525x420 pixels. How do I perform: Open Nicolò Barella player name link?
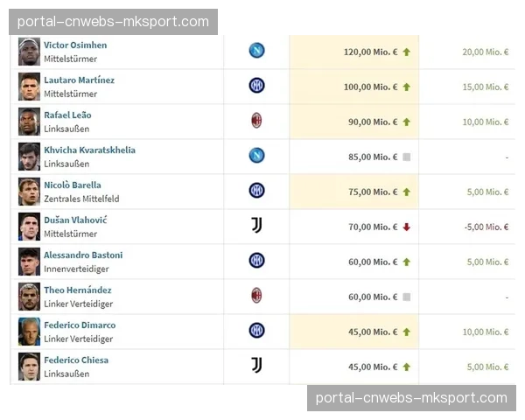[73, 185]
